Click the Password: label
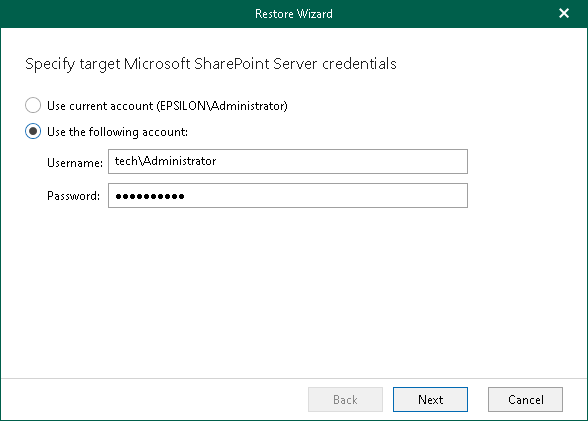The height and width of the screenshot is (421, 588). point(74,196)
